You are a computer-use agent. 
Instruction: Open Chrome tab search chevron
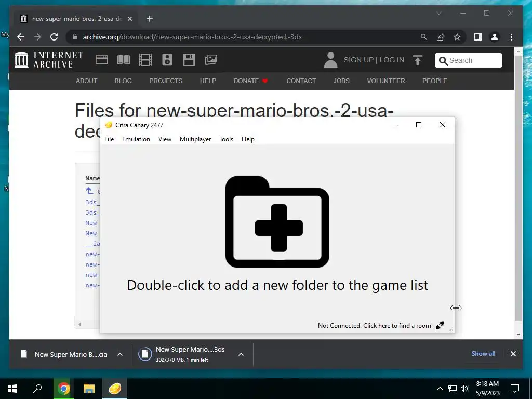coord(438,13)
